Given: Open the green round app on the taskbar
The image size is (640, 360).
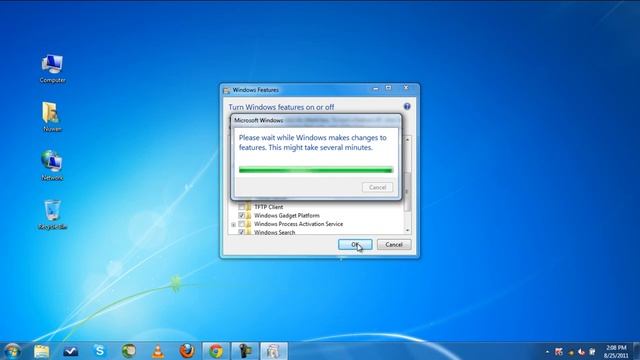Looking at the screenshot, I should tap(129, 351).
